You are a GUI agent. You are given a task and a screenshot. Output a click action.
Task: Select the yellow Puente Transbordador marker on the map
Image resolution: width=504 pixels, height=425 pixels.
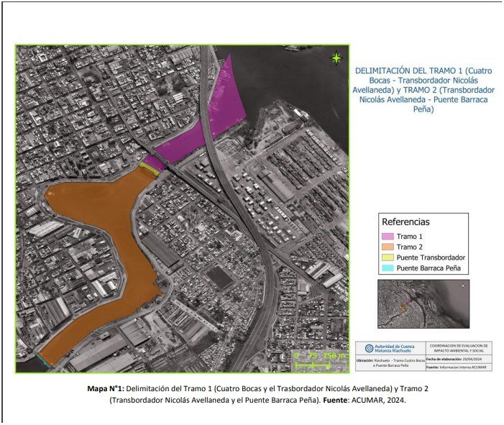(147, 167)
